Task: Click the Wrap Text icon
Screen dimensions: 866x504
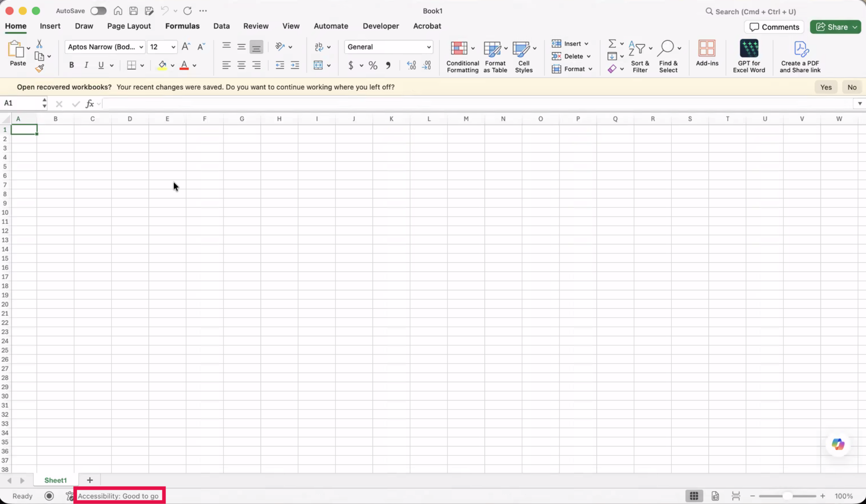Action: [319, 47]
